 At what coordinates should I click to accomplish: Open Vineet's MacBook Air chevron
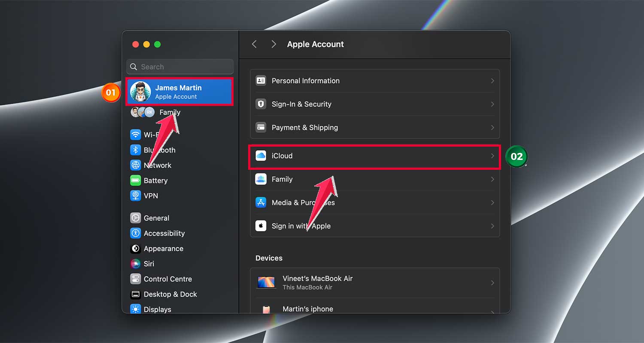point(492,283)
